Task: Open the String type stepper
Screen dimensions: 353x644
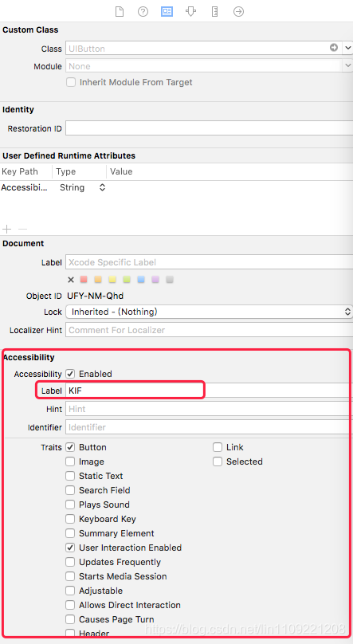Action: click(x=102, y=187)
